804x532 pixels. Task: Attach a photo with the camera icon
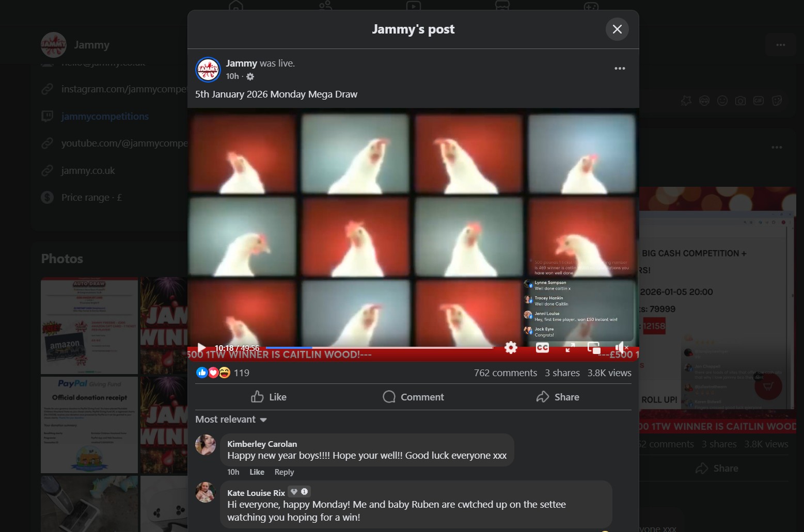(x=740, y=101)
